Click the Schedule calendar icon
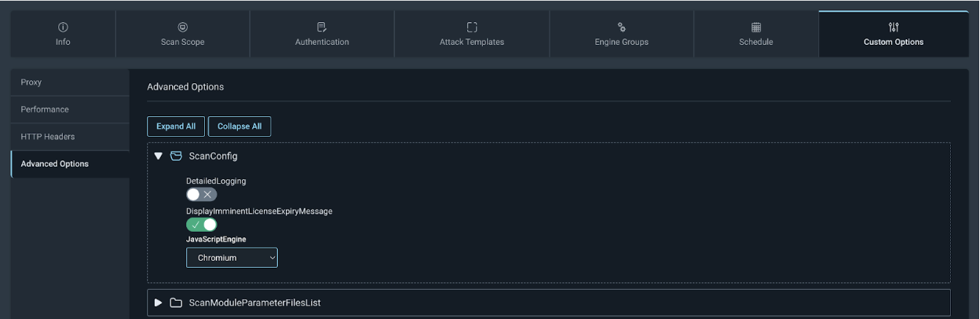Viewport: 980px width, 319px height. [756, 27]
